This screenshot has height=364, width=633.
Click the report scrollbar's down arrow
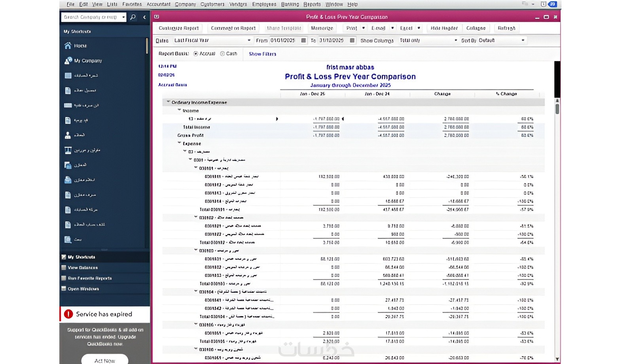point(557,359)
